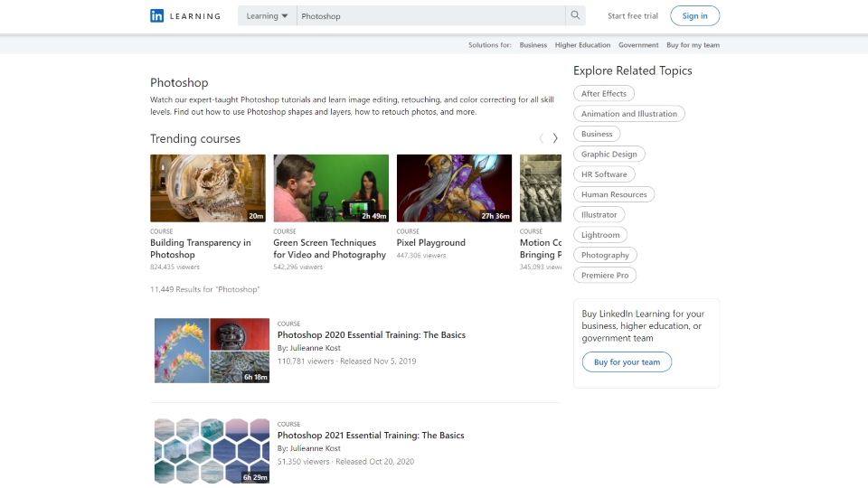Select the HR Software topic

[x=604, y=174]
